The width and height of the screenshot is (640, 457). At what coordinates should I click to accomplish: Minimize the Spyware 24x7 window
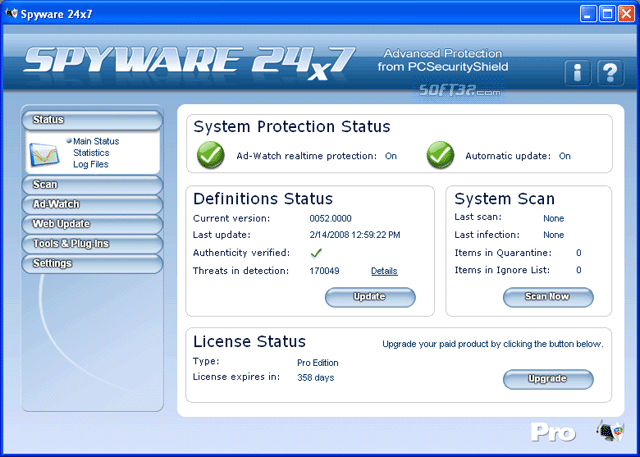tap(588, 14)
